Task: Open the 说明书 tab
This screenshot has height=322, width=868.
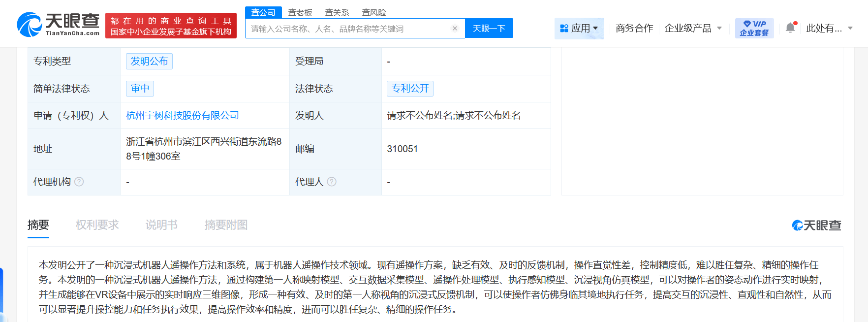Action: pyautogui.click(x=161, y=225)
